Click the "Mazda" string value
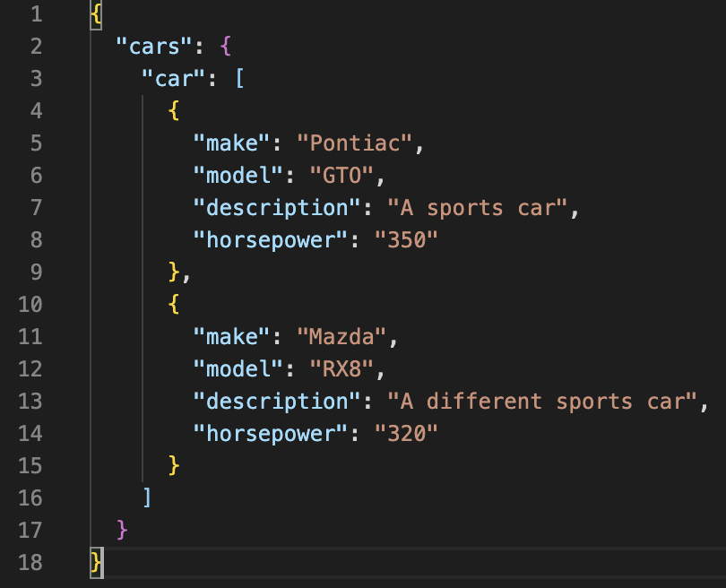The image size is (726, 588). pos(341,337)
